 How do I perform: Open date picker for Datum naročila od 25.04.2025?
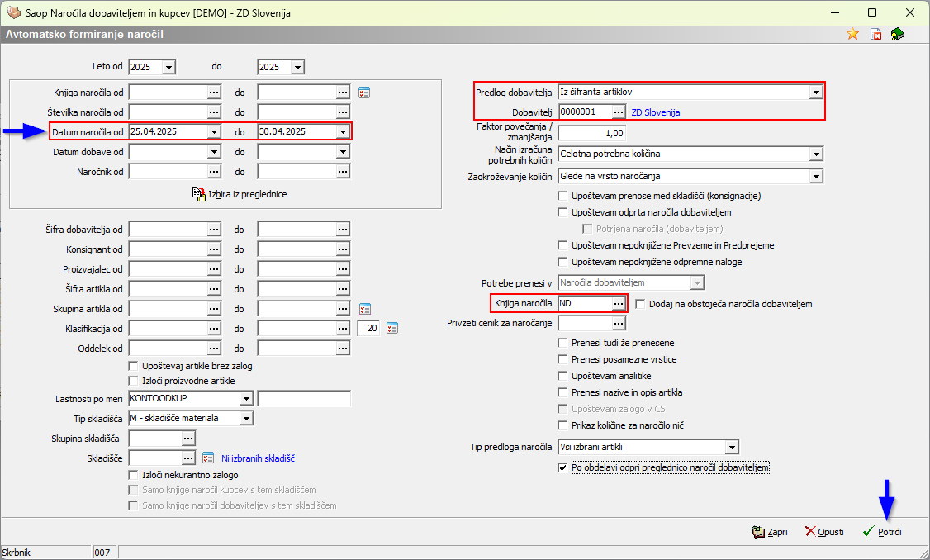[x=214, y=131]
